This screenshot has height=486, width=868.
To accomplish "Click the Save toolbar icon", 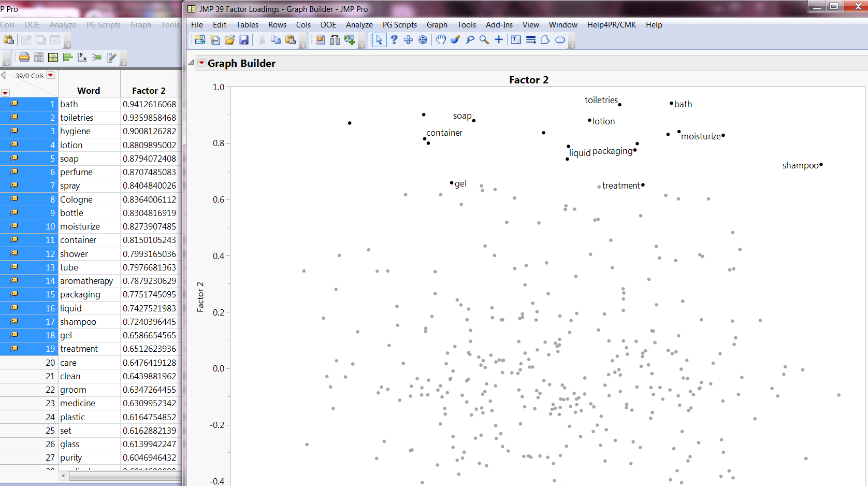I will click(244, 39).
